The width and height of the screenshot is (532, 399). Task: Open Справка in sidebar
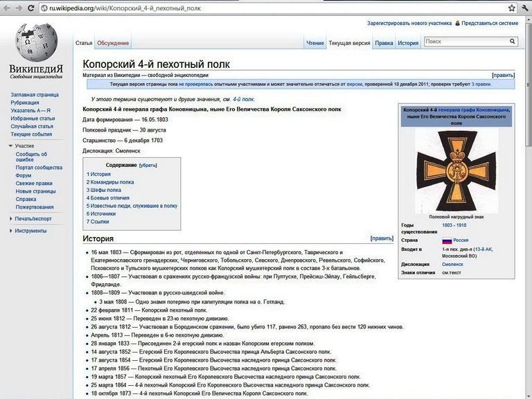tap(26, 199)
